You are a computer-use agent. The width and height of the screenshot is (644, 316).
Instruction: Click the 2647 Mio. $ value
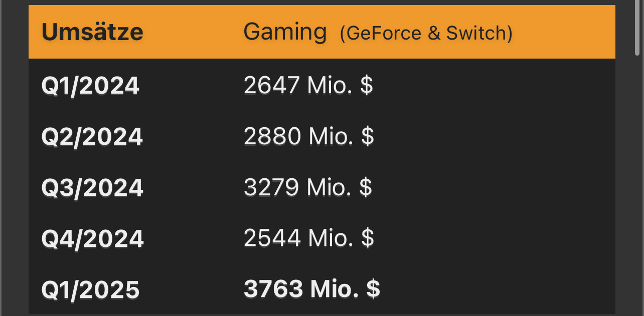pyautogui.click(x=308, y=86)
